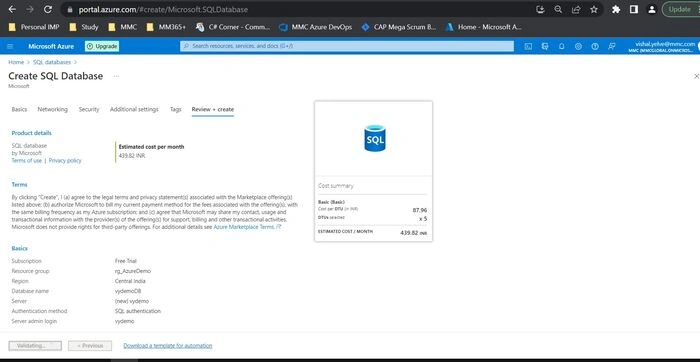
Task: Click the Central India region value
Action: pos(130,281)
